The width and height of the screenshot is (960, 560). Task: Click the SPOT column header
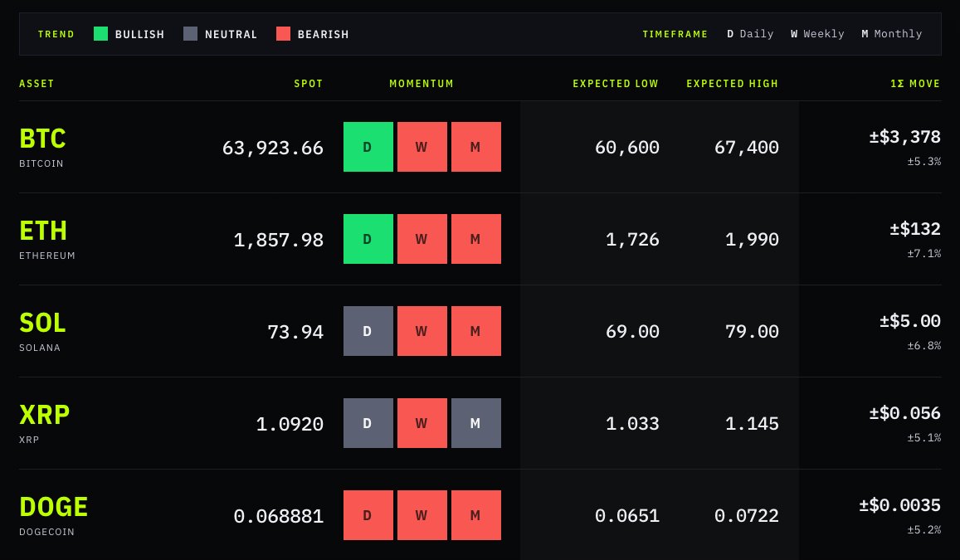point(308,83)
